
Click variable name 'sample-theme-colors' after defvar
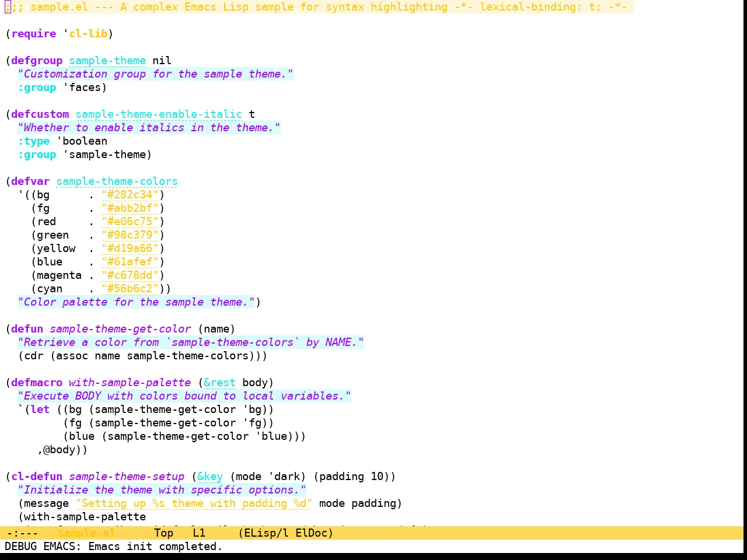coord(117,181)
